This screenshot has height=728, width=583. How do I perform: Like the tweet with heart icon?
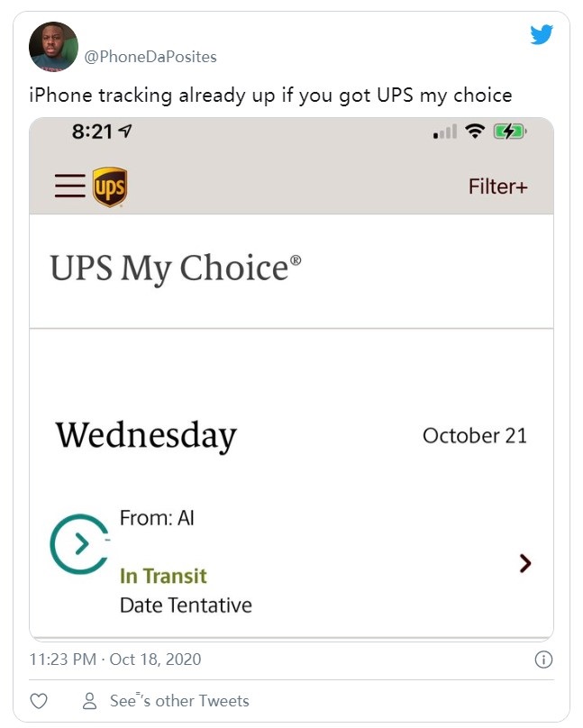(x=39, y=701)
